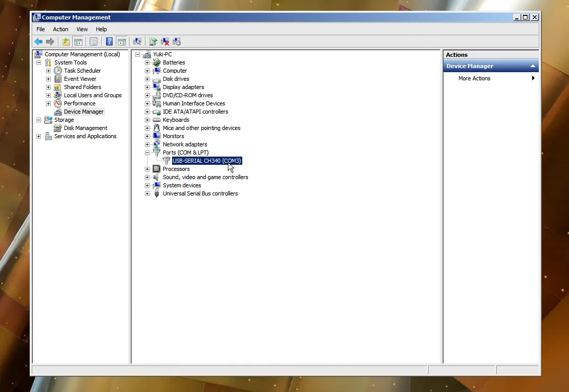
Task: Expand the Disk drives category
Action: [147, 79]
